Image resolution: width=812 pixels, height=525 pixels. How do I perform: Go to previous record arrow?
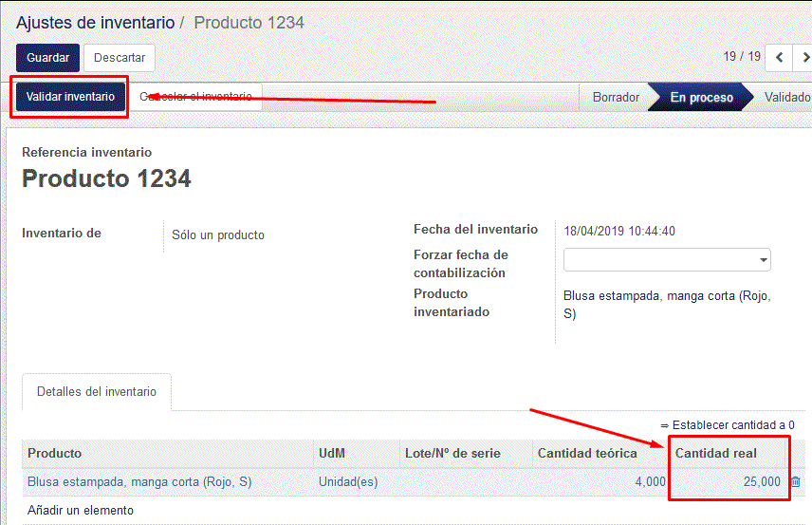[x=779, y=57]
